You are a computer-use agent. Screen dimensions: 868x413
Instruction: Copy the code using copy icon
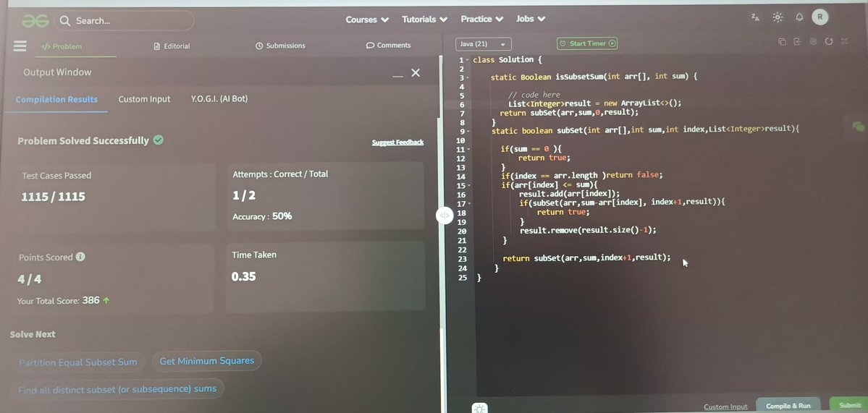coord(782,42)
